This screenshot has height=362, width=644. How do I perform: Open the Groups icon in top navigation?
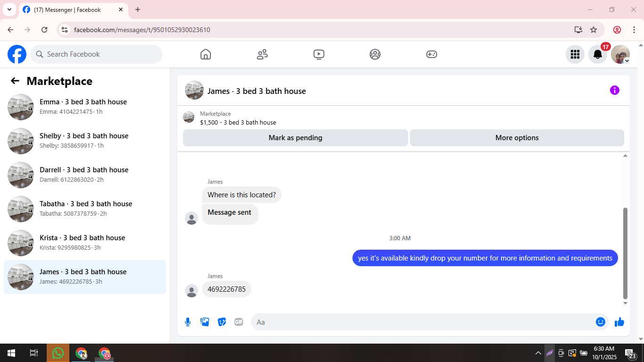(375, 54)
